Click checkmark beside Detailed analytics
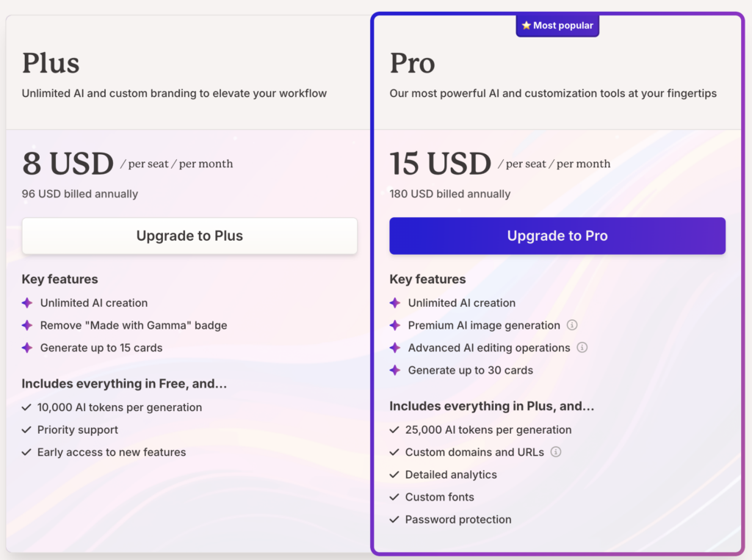752x560 pixels. click(394, 475)
